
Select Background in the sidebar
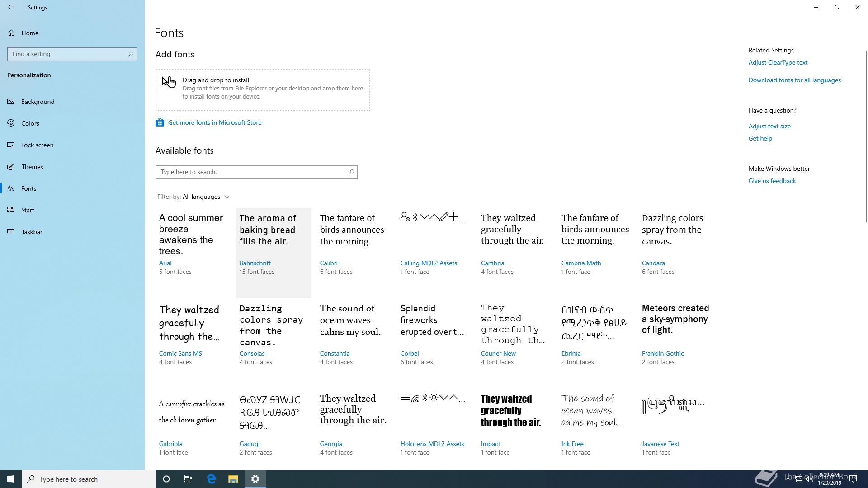(x=72, y=102)
